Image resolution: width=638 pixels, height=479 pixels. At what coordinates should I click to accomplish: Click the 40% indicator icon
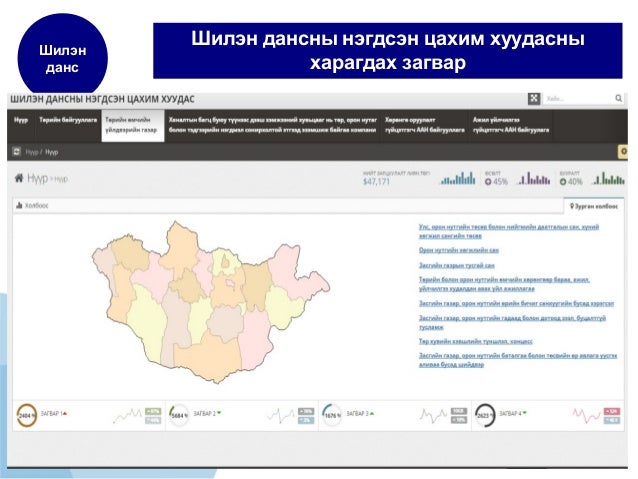click(x=563, y=182)
